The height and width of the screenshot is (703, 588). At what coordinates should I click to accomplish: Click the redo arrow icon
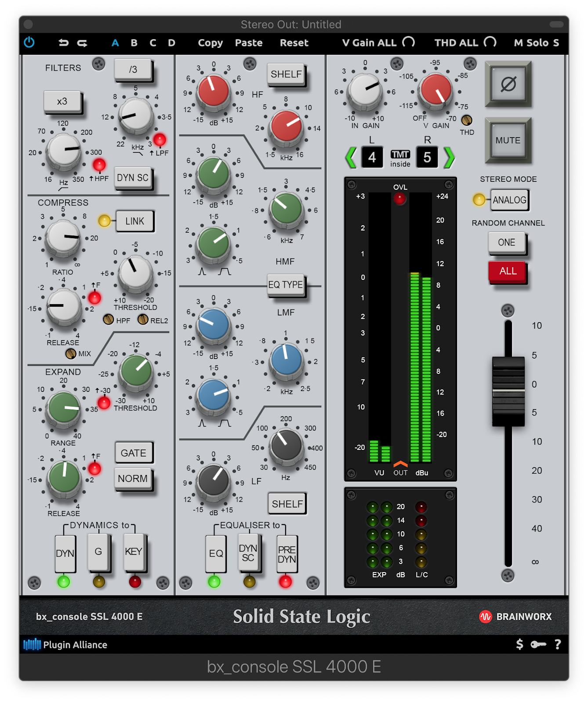tap(82, 43)
